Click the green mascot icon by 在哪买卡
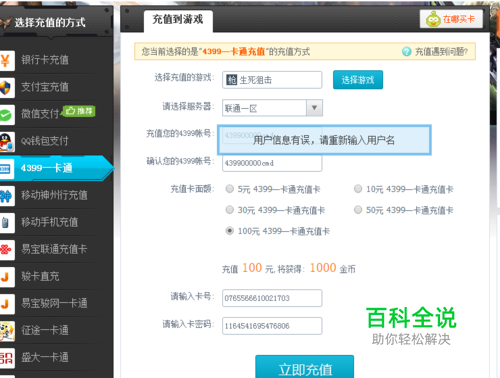The height and width of the screenshot is (378, 500). point(433,19)
